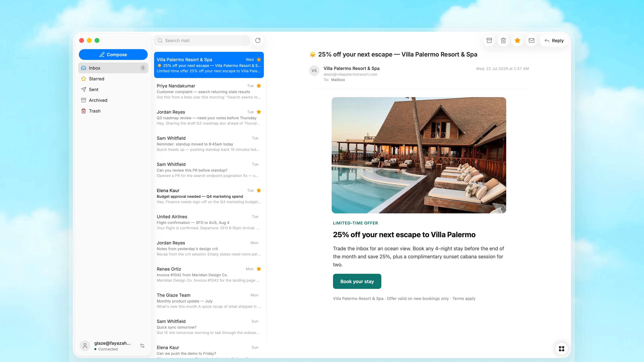
Task: Open the Trash folder
Action: pos(113,111)
